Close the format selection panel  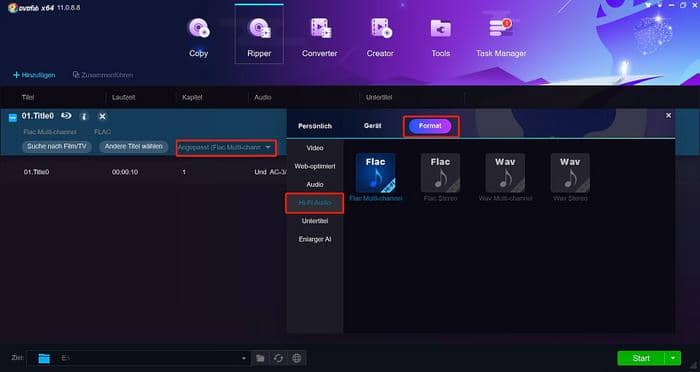pos(668,116)
